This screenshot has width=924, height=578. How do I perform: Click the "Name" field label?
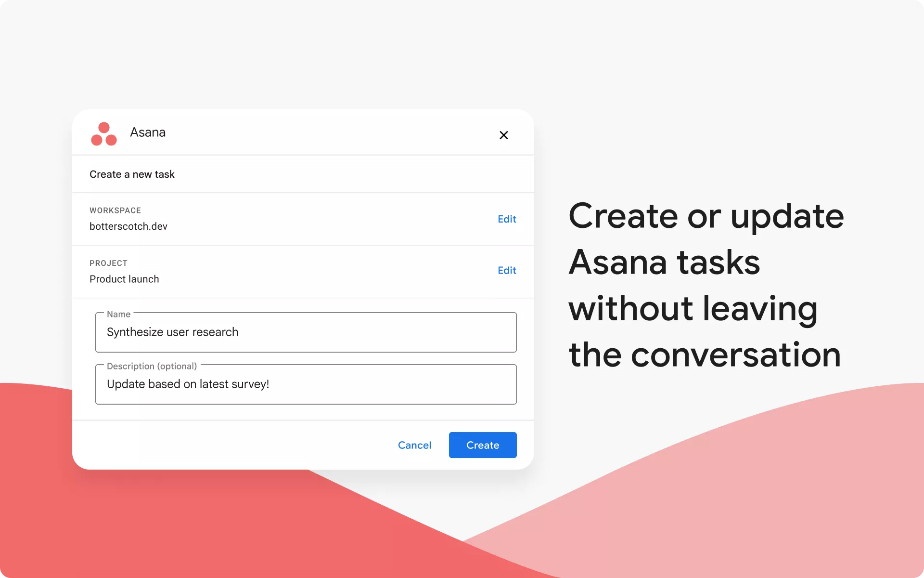click(x=118, y=315)
